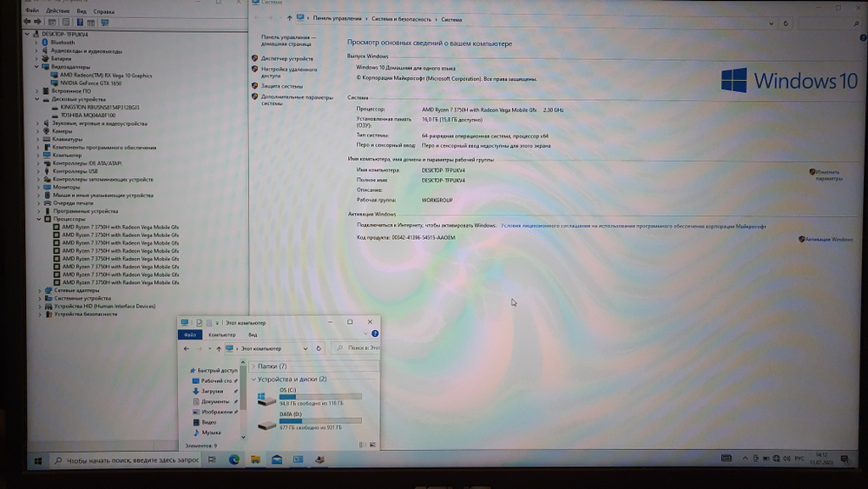Click the Explorer help question mark icon
Image resolution: width=868 pixels, height=489 pixels.
pos(375,334)
